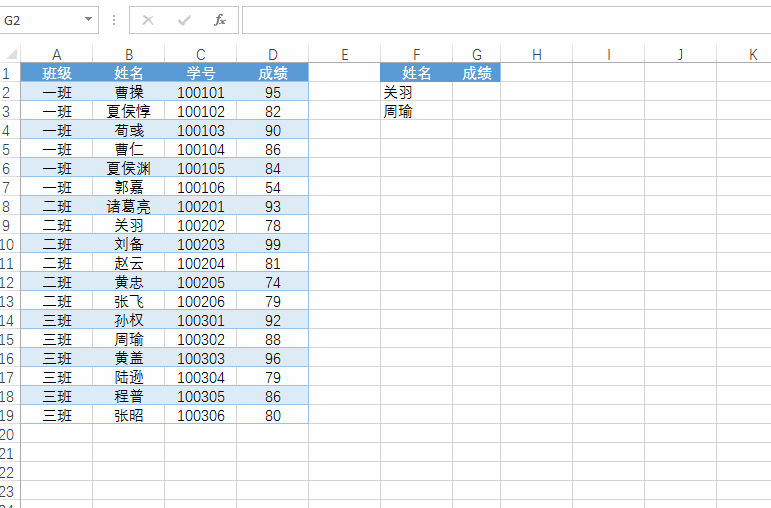
Task: Click the cell containing 夏侯惇
Action: click(x=128, y=111)
